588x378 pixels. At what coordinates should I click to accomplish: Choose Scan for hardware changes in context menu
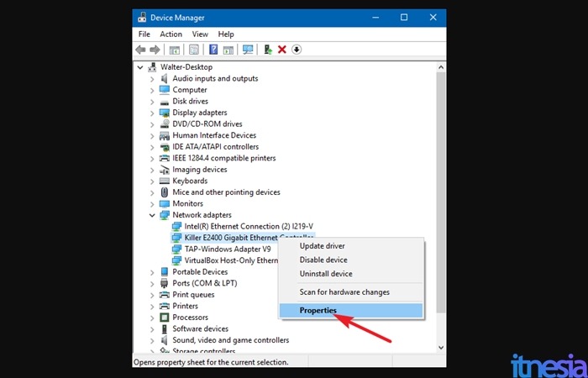[x=351, y=292]
